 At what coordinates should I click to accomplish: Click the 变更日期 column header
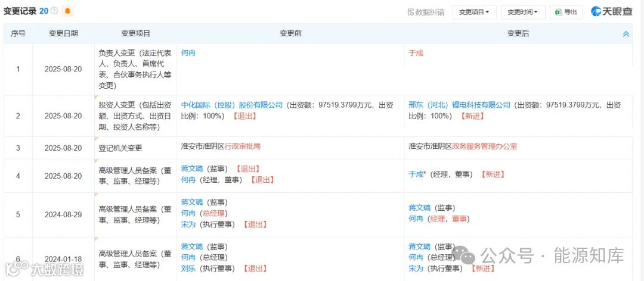(x=63, y=34)
